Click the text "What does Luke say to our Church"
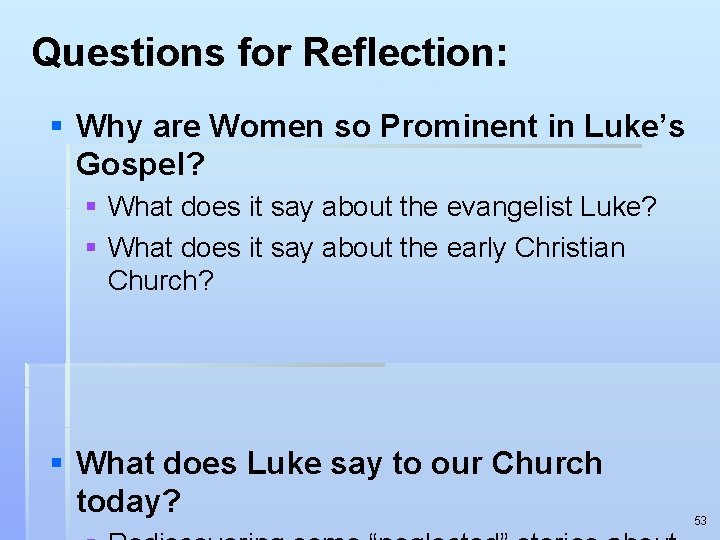The image size is (720, 540). click(x=339, y=463)
